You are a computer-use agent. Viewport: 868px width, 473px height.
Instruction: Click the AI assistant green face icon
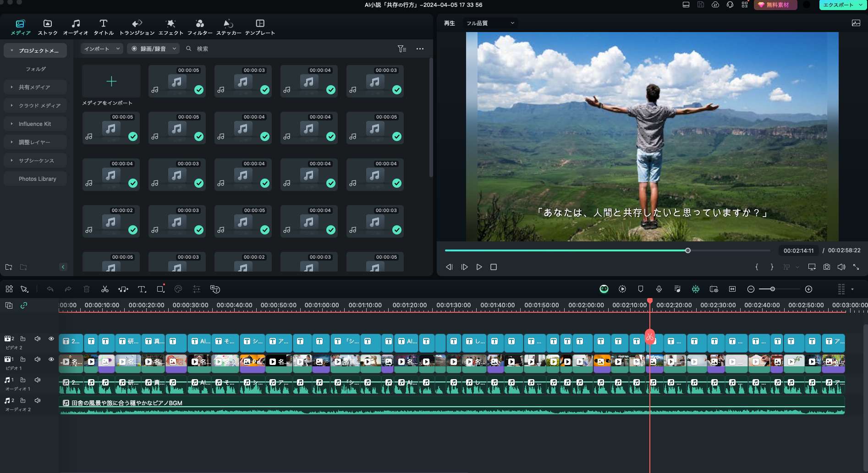click(604, 289)
